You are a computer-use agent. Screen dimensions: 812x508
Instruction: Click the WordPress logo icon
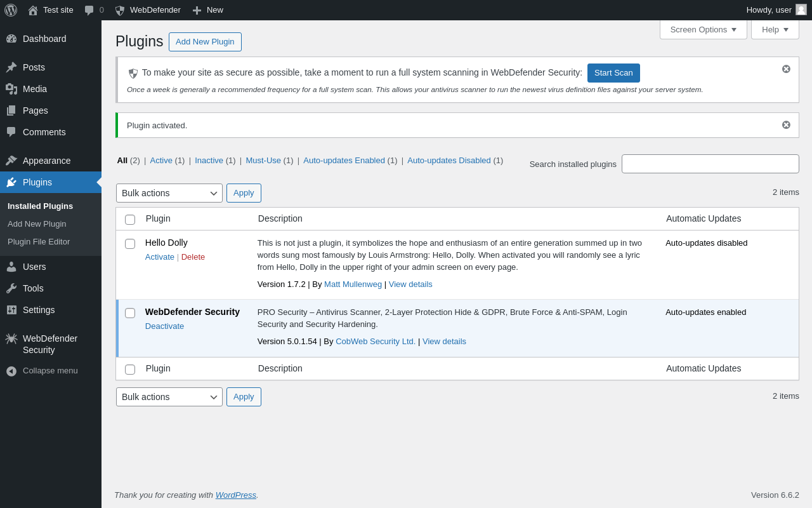pyautogui.click(x=11, y=10)
